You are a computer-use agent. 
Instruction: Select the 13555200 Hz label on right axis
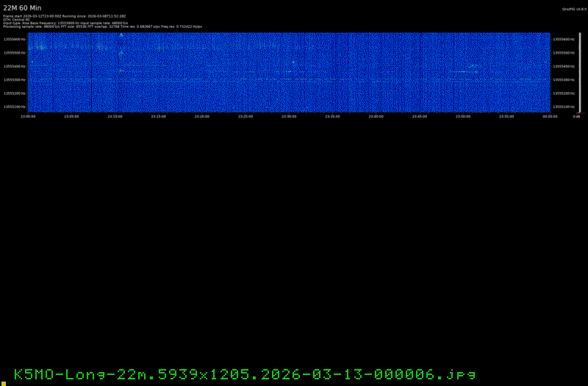[563, 93]
